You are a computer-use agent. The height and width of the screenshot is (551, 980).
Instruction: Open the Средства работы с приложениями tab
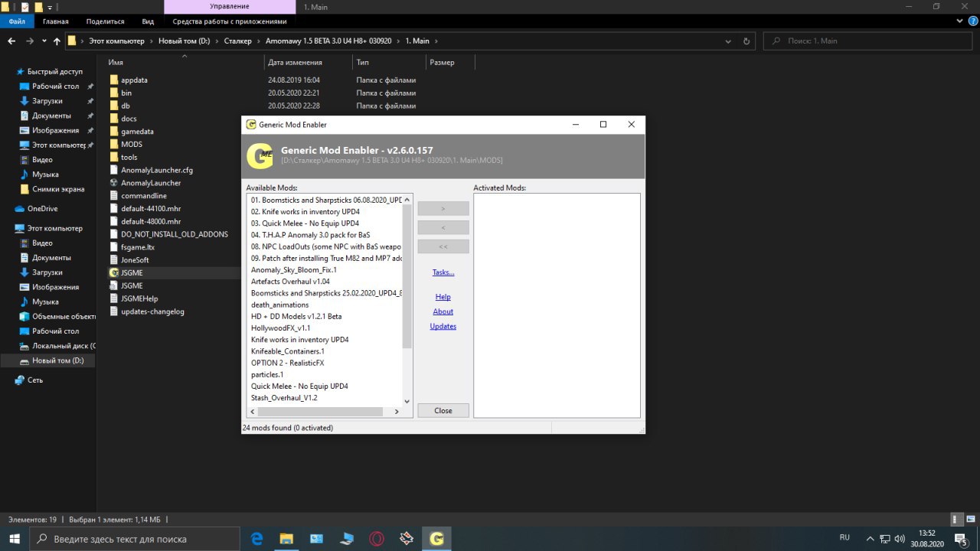coord(230,21)
